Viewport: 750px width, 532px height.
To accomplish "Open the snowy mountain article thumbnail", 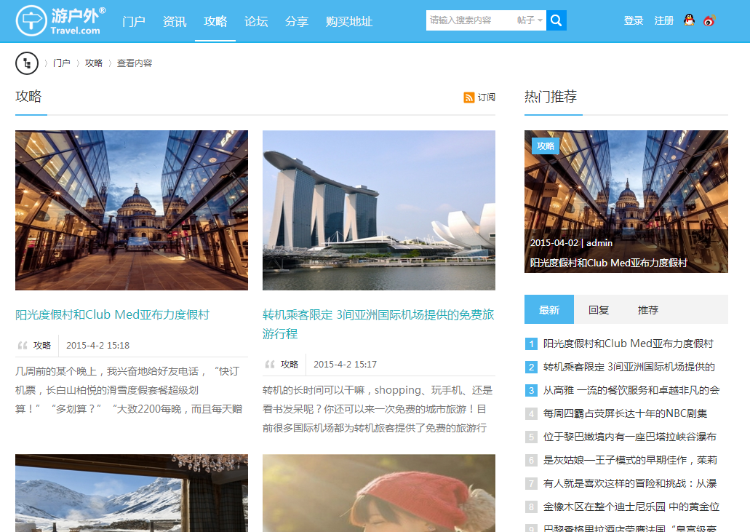I will point(132,493).
